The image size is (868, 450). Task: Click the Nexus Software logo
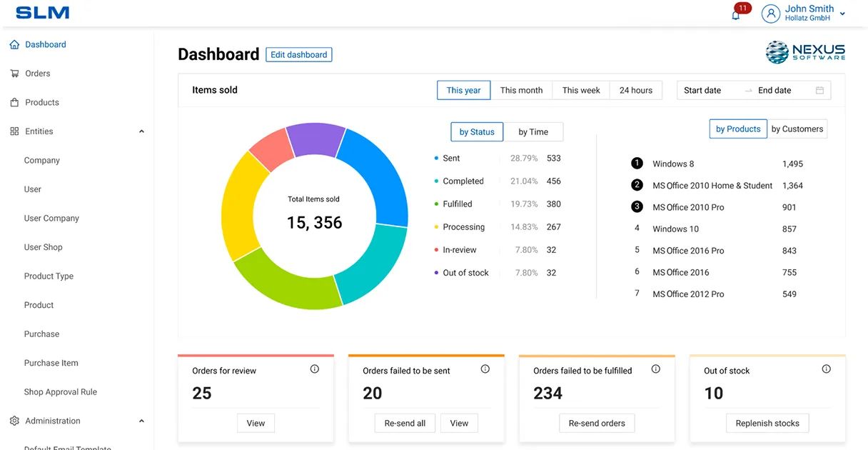click(805, 52)
